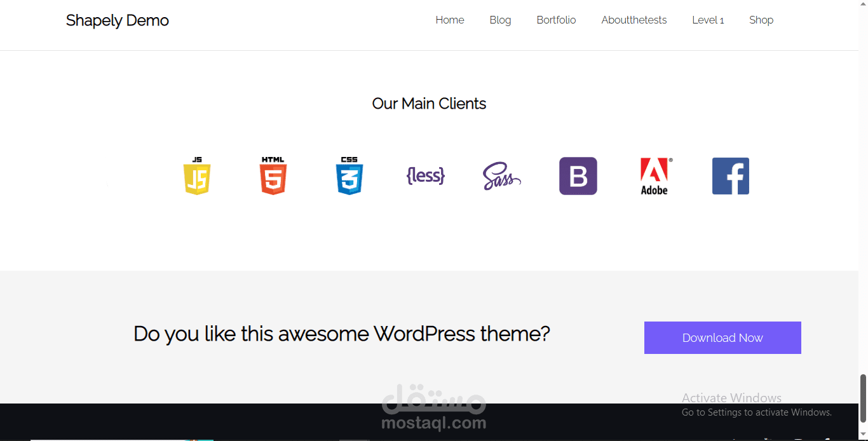Click the Bootstrap B logo
The height and width of the screenshot is (441, 868).
pos(578,176)
